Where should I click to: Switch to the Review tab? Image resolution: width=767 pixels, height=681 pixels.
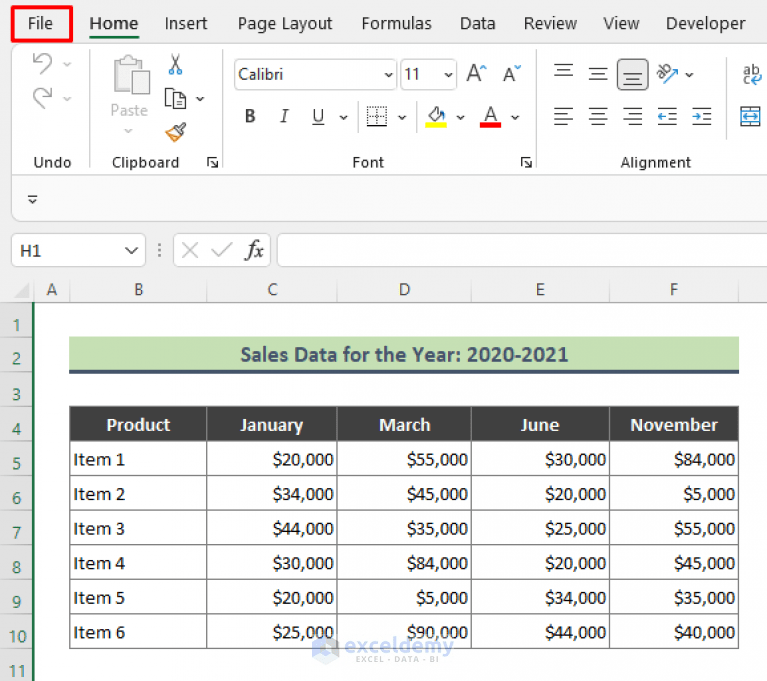pyautogui.click(x=550, y=23)
